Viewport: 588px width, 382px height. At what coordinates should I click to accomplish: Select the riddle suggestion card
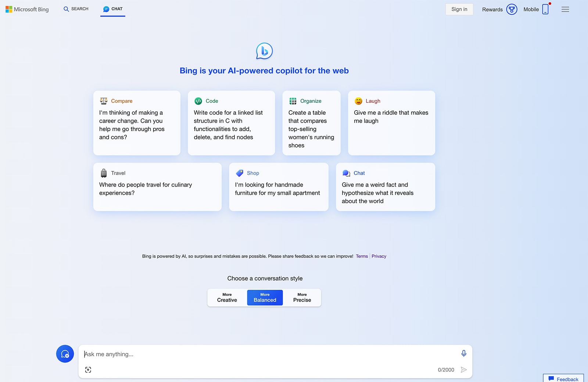(x=391, y=123)
